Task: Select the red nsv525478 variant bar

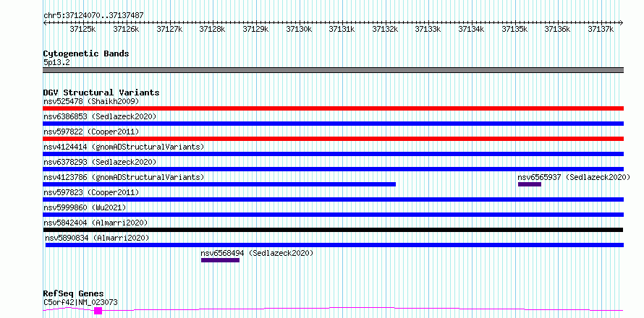Action: pyautogui.click(x=333, y=108)
